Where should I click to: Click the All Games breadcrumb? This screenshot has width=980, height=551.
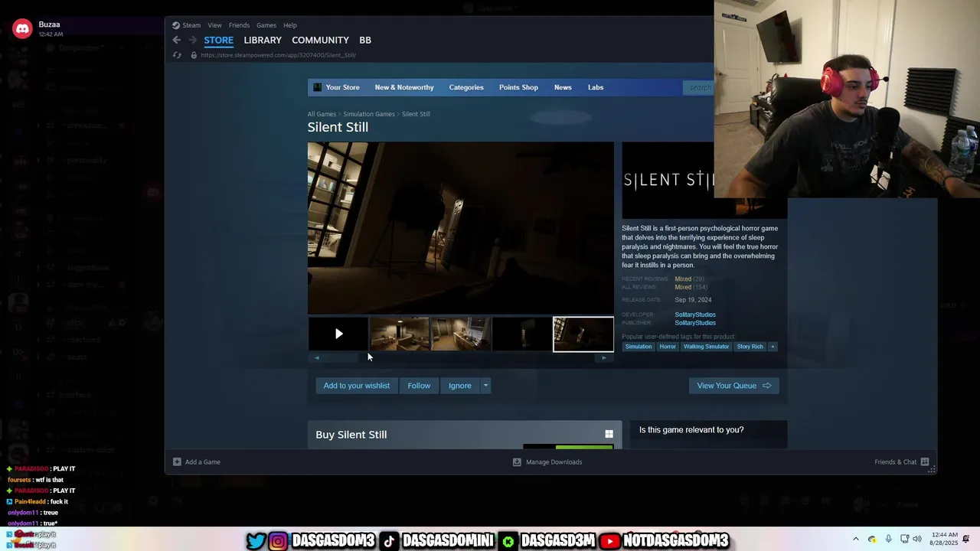322,114
